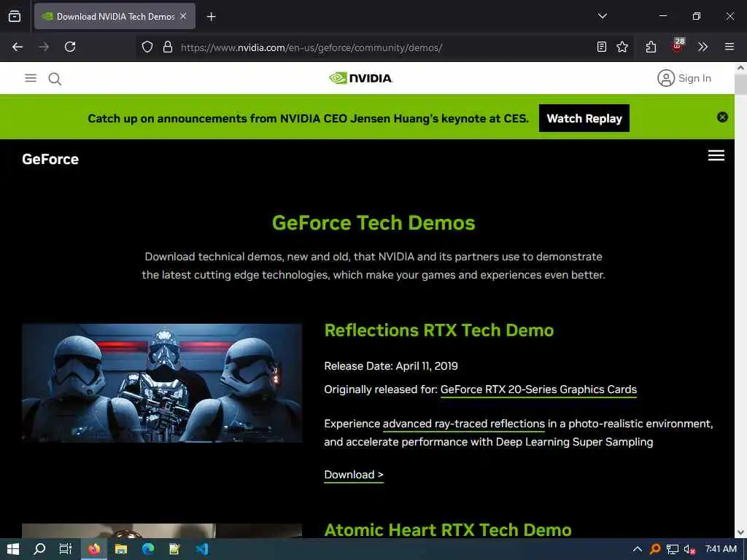Screen dimensions: 747x560
Task: Show hidden system tray icons
Action: click(x=637, y=549)
